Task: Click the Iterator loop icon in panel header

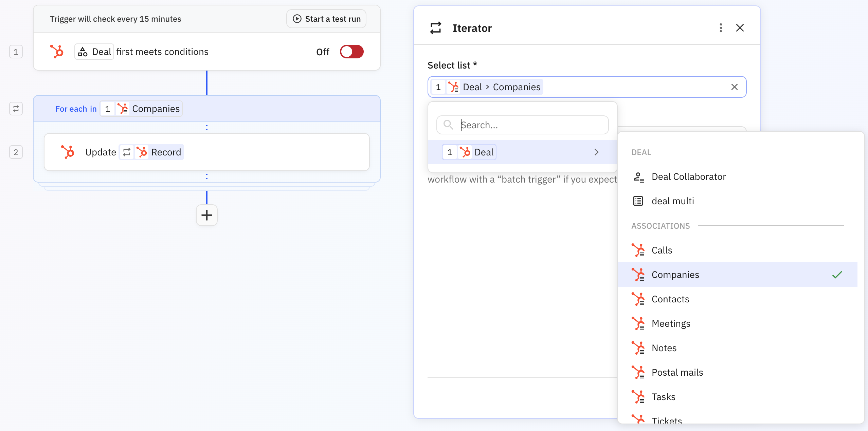Action: click(436, 28)
